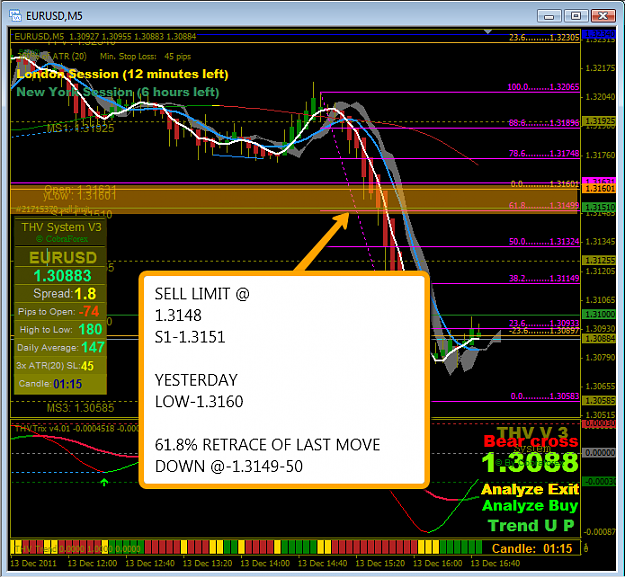625x578 pixels.
Task: Select the 23.6 Fibonacci level 1.32305
Action: (x=544, y=37)
